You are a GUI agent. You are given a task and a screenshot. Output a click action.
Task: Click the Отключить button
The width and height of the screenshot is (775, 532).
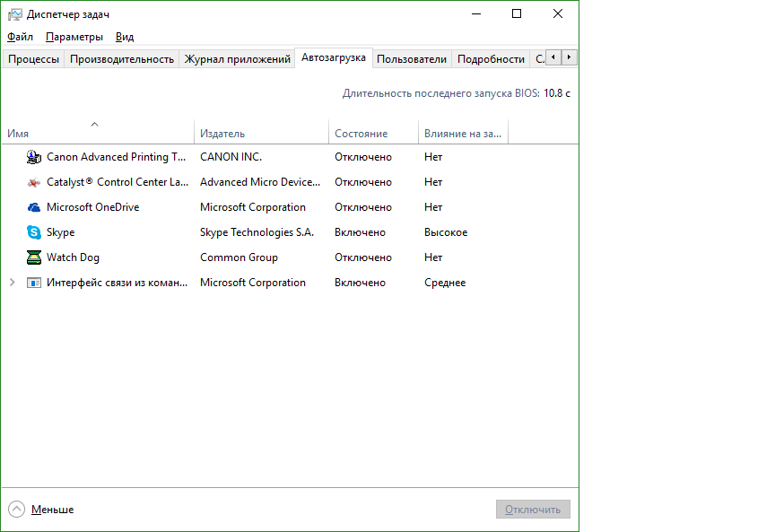533,510
